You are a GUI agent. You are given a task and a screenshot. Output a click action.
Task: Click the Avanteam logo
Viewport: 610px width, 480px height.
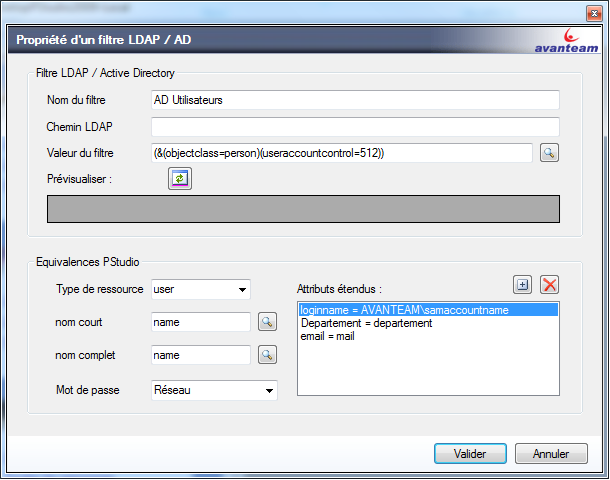coord(565,42)
